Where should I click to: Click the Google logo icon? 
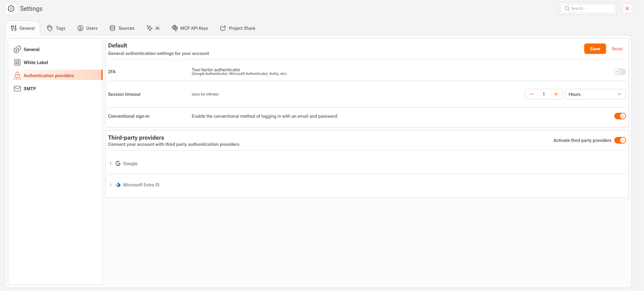118,163
